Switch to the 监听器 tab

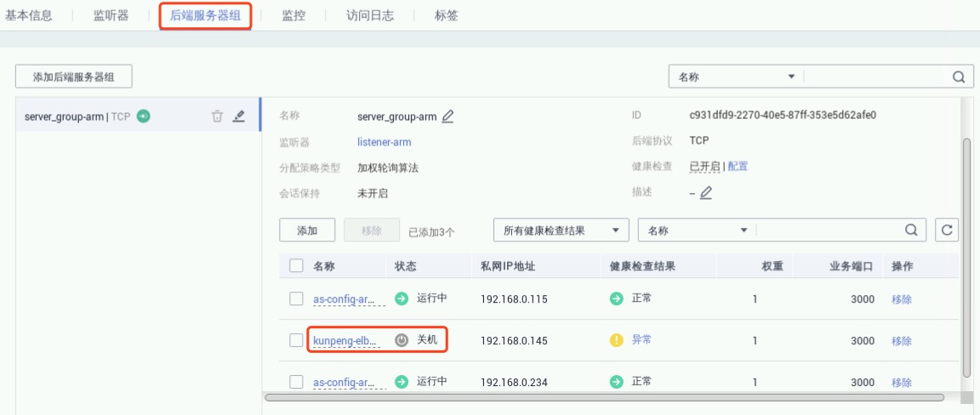[111, 15]
